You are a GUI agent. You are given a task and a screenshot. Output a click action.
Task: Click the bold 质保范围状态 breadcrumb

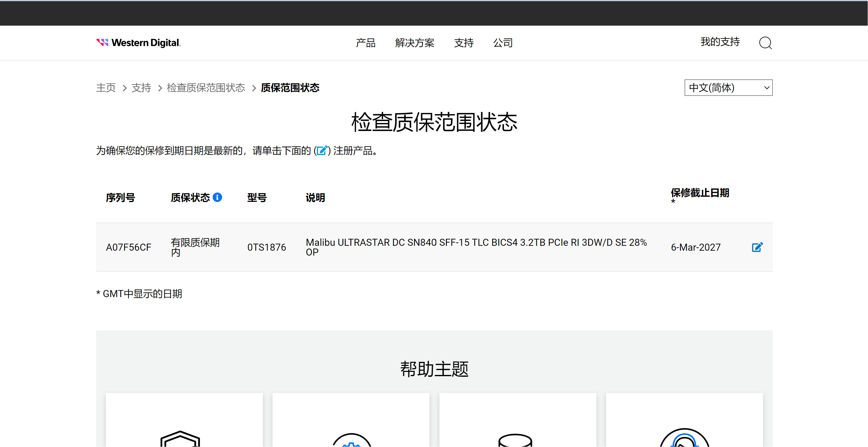(290, 88)
